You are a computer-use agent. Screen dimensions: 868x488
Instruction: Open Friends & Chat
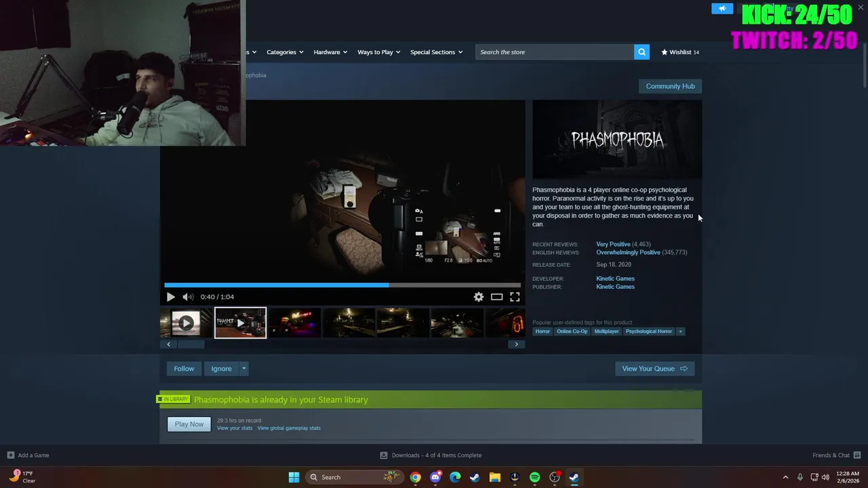point(836,455)
